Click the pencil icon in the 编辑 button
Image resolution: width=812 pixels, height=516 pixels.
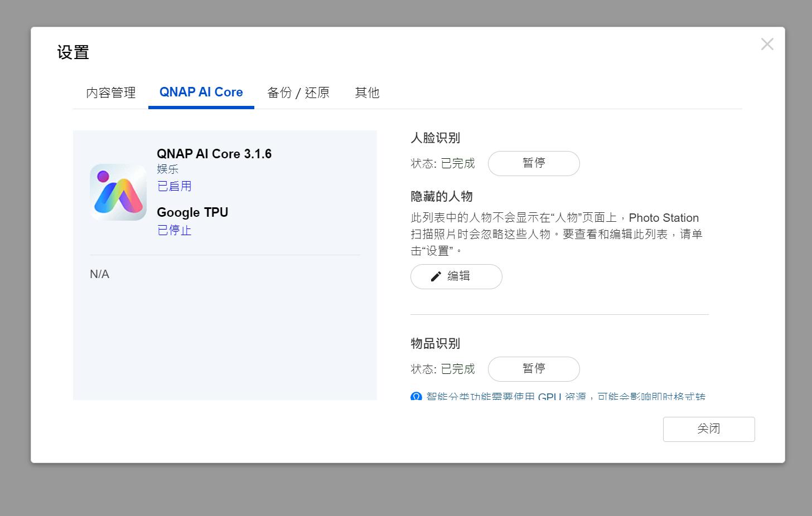click(x=436, y=276)
